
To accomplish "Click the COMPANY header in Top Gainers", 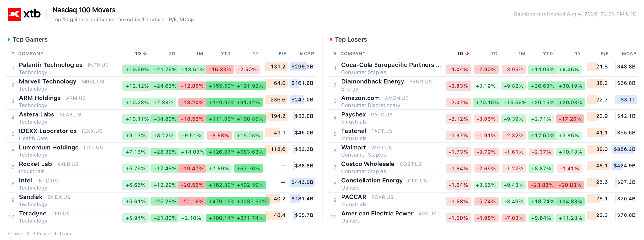I will pos(31,53).
